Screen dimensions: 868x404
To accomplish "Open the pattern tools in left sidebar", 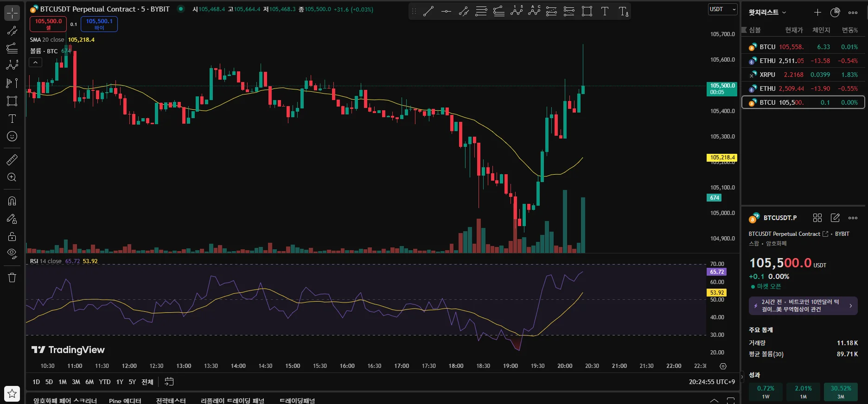I will click(12, 65).
